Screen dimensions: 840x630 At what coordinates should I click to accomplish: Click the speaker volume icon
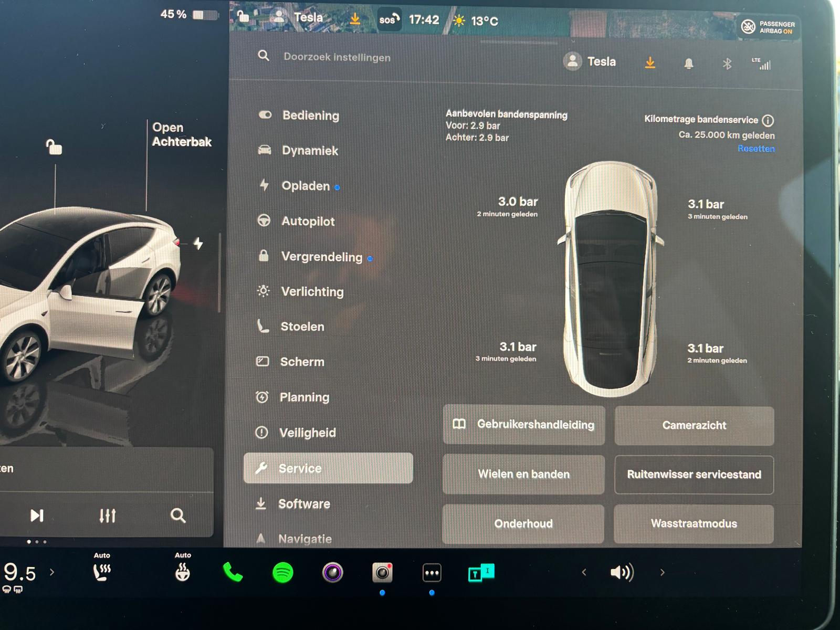click(x=622, y=572)
